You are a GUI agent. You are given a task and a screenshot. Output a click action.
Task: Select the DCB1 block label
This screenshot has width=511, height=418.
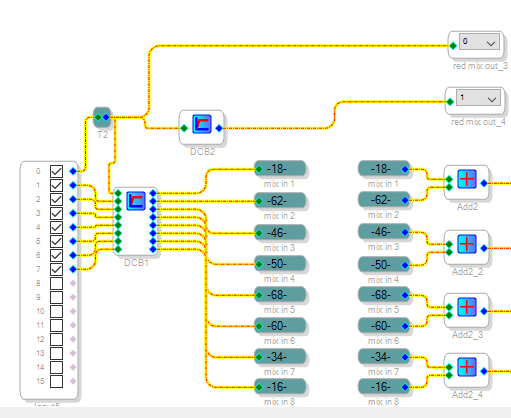click(136, 263)
